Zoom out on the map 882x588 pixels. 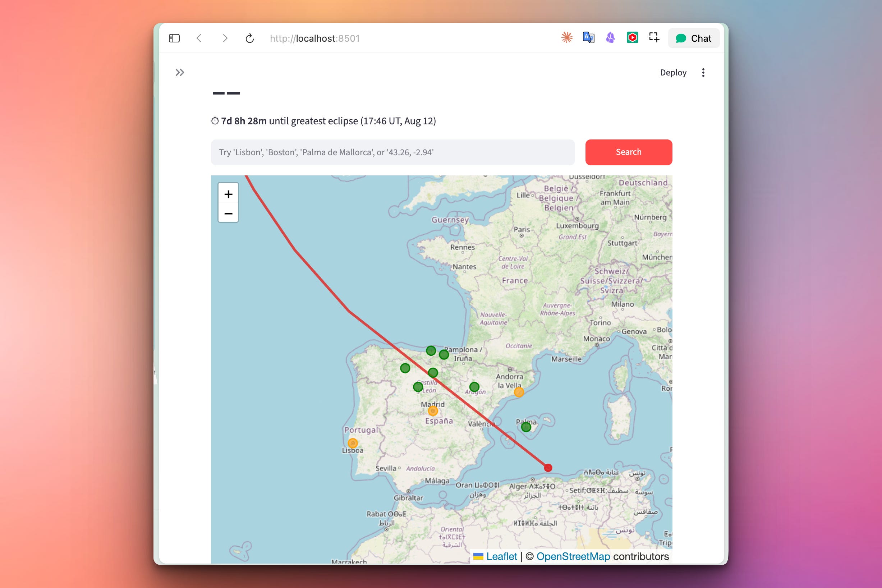click(x=228, y=213)
